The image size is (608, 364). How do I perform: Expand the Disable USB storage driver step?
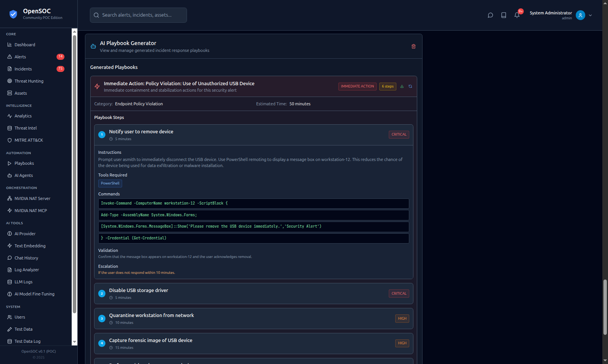click(253, 294)
